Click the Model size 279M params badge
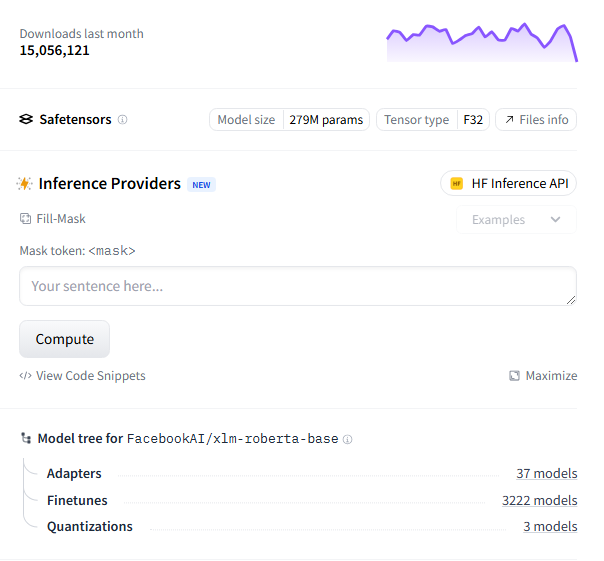 point(289,120)
